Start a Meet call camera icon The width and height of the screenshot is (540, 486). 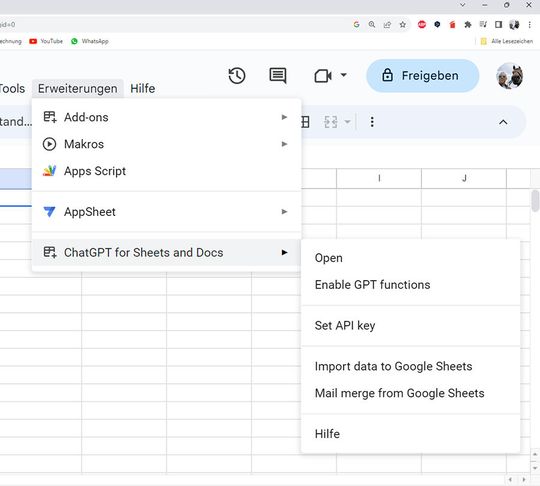click(x=323, y=76)
